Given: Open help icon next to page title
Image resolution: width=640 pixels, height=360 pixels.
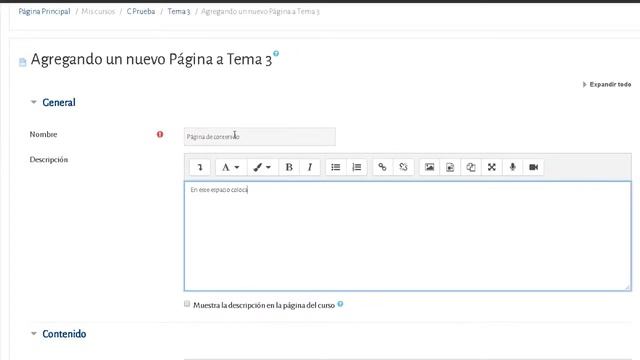Looking at the screenshot, I should (276, 53).
